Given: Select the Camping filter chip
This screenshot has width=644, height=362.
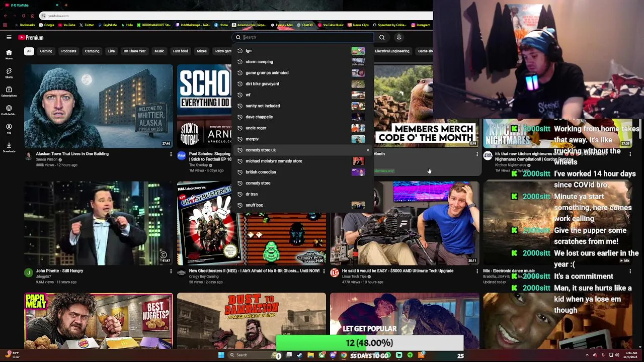Looking at the screenshot, I should [x=92, y=51].
